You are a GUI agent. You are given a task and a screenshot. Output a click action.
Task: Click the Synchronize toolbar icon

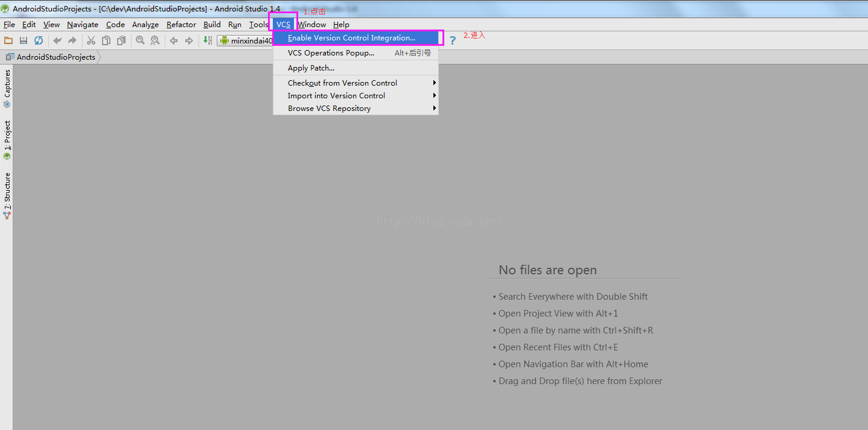click(x=39, y=40)
